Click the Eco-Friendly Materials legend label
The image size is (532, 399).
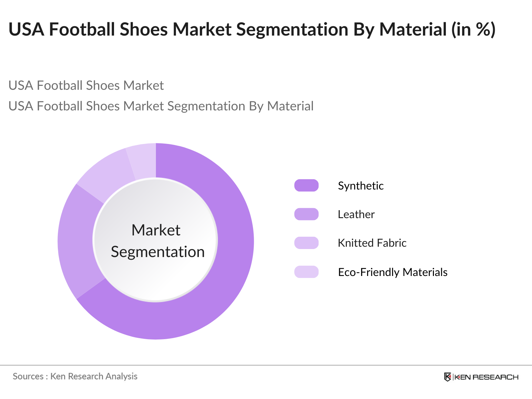392,272
